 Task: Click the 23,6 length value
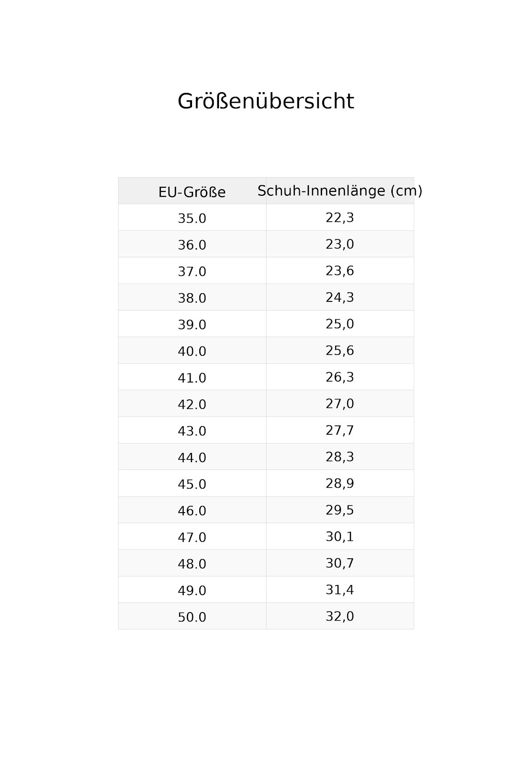[340, 271]
